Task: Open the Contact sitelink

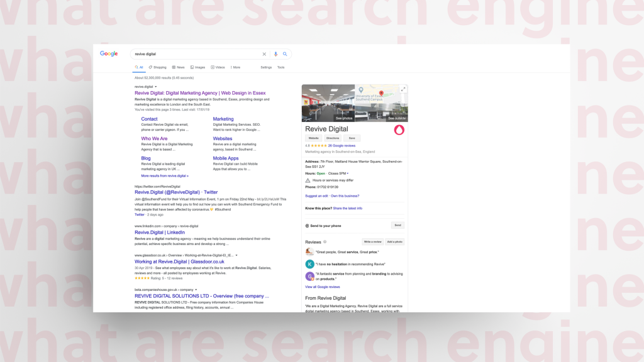Action: click(149, 119)
